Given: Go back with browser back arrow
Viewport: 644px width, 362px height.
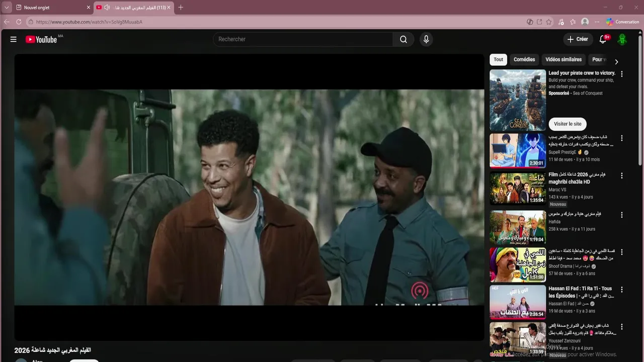Looking at the screenshot, I should pyautogui.click(x=7, y=22).
